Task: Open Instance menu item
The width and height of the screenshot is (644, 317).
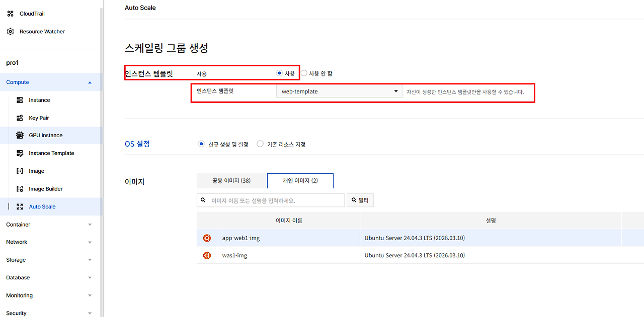Action: [x=39, y=100]
